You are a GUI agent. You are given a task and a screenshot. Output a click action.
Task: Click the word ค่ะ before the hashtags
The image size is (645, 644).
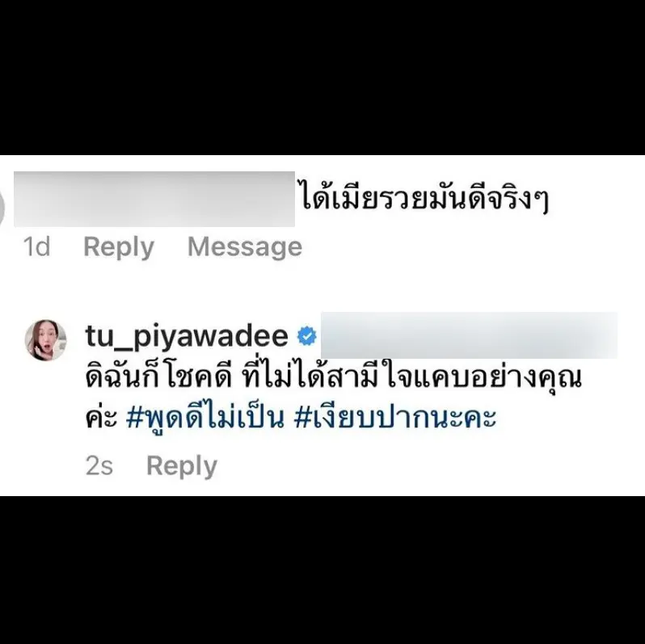tap(102, 419)
